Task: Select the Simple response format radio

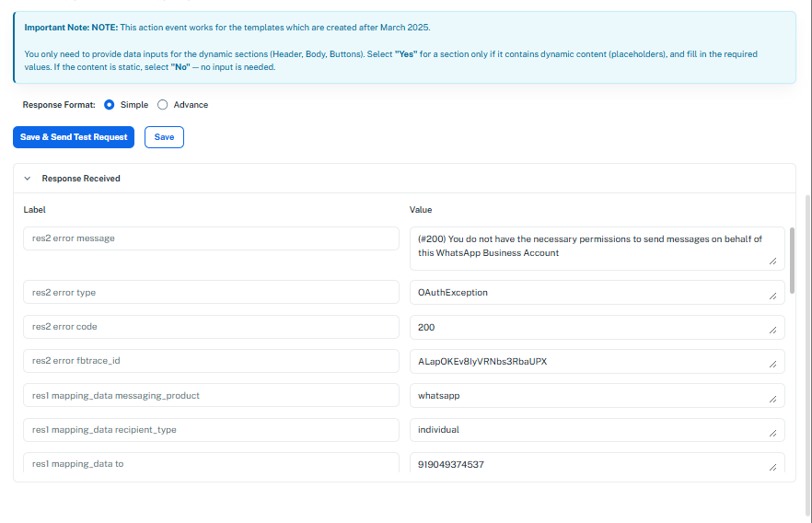Action: click(x=110, y=105)
